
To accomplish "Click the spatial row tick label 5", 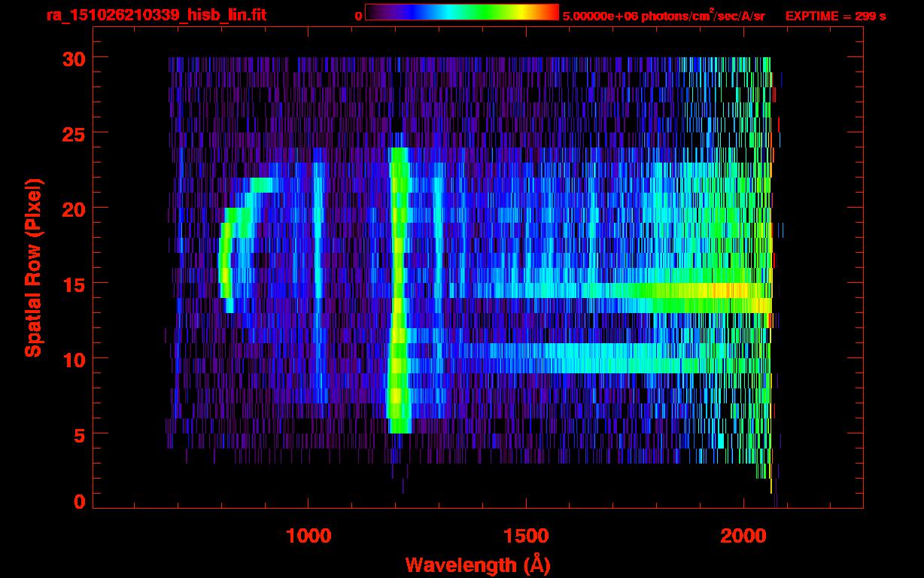I will [79, 434].
